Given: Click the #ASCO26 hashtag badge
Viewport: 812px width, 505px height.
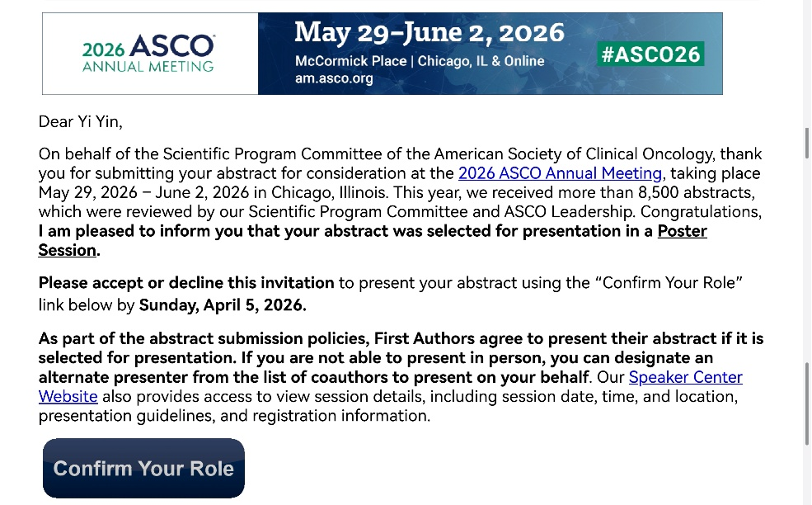Looking at the screenshot, I should coord(650,54).
